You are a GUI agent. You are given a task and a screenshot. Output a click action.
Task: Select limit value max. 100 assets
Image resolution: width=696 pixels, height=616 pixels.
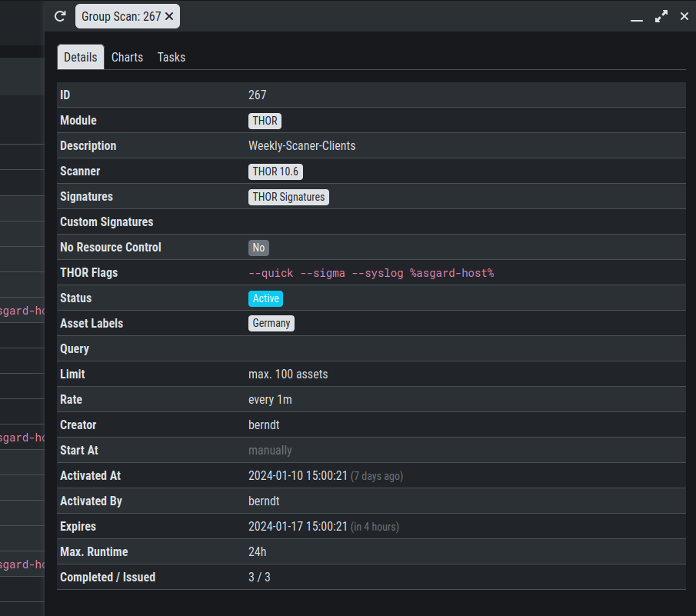coord(288,374)
